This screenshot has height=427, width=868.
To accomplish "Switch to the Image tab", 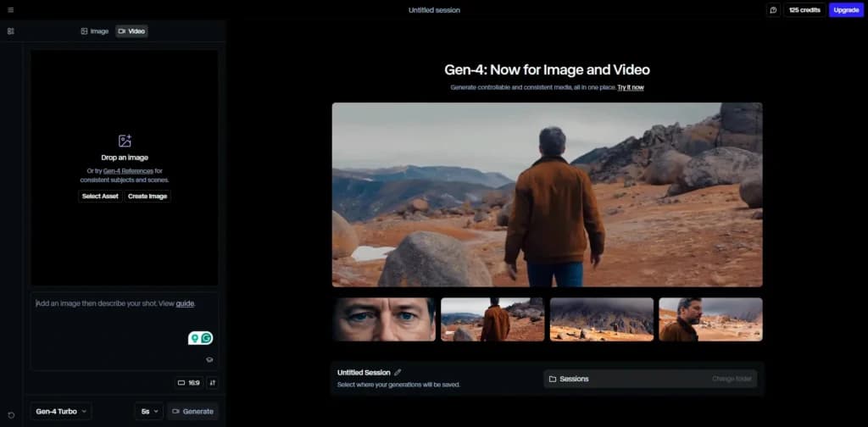I will 95,31.
